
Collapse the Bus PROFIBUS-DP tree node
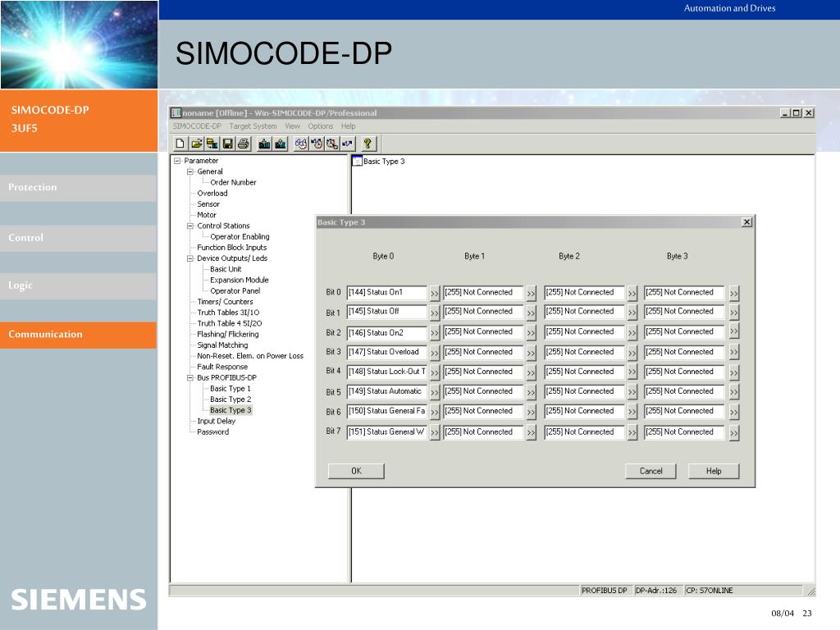tap(190, 377)
